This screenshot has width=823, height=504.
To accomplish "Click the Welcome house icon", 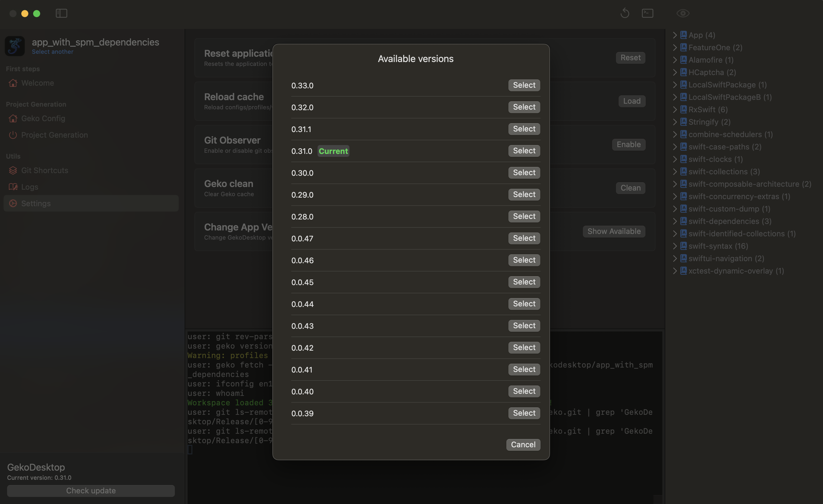I will point(13,83).
